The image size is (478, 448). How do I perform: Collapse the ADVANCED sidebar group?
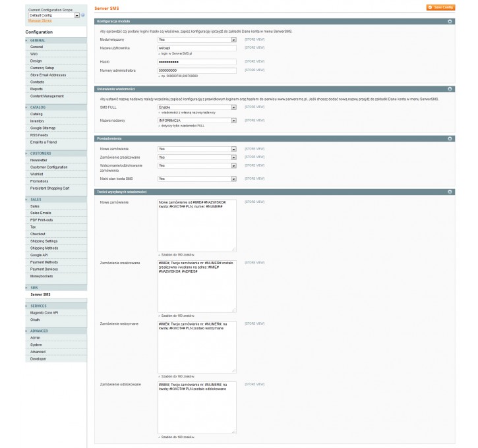[56, 331]
